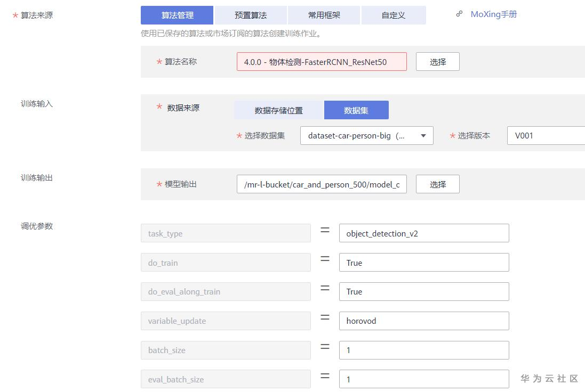Edit the batch_size value field
Viewport: 585px width, 392px height.
[424, 350]
